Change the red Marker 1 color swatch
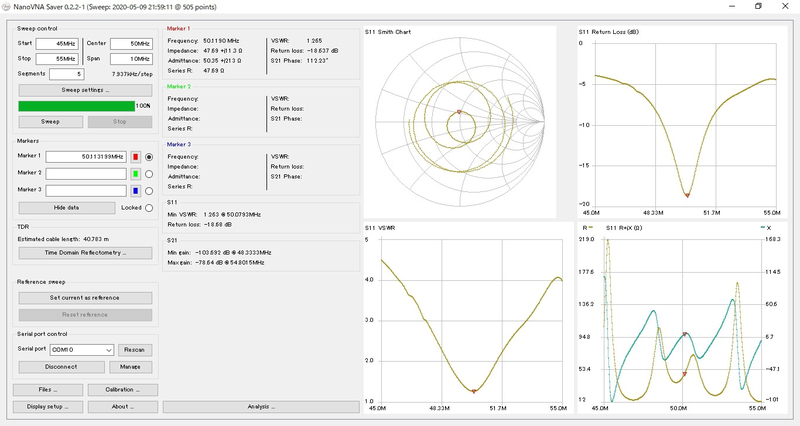This screenshot has width=800, height=426. [x=135, y=157]
